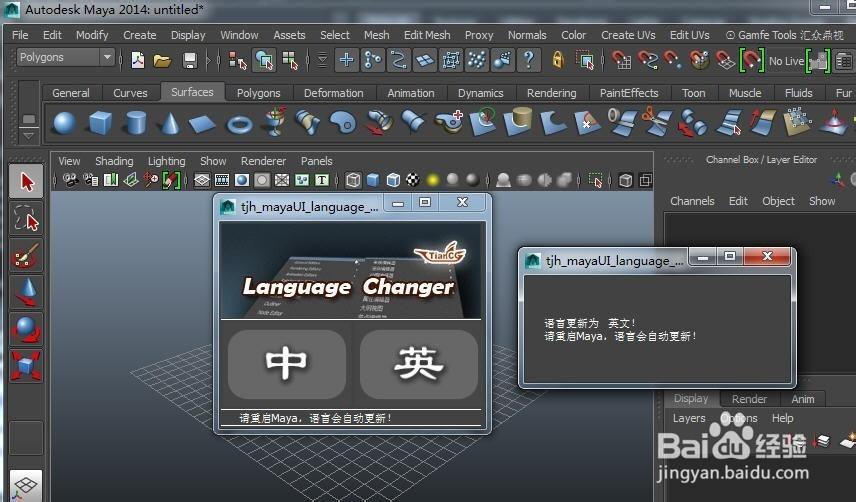Activate the Select tool arrow
This screenshot has height=502, width=856.
point(26,181)
